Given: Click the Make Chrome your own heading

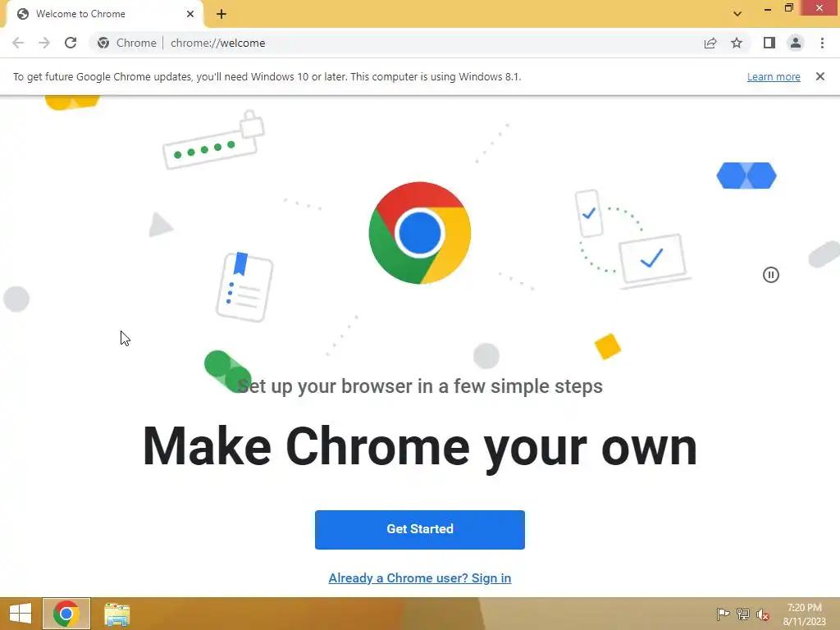Looking at the screenshot, I should [420, 447].
